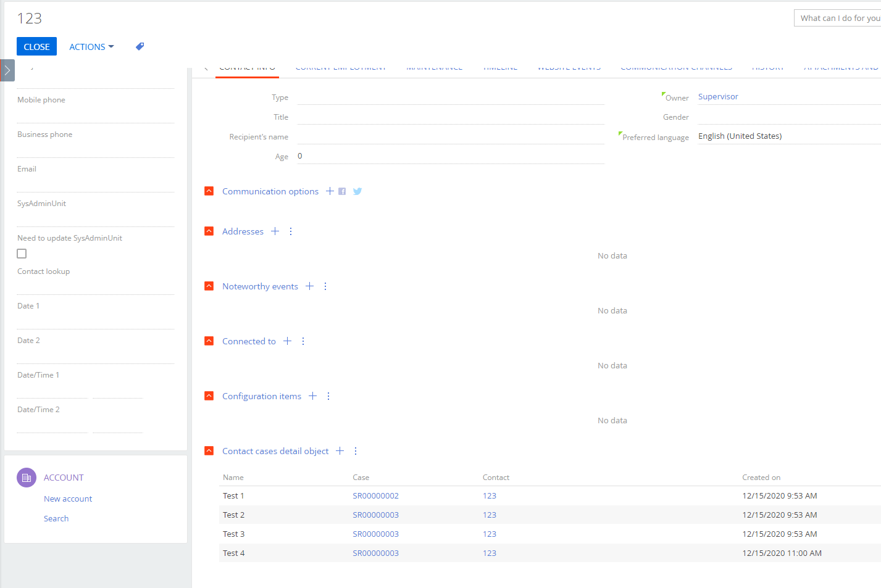This screenshot has height=588, width=881.
Task: Add a new address with the plus icon
Action: (x=275, y=231)
